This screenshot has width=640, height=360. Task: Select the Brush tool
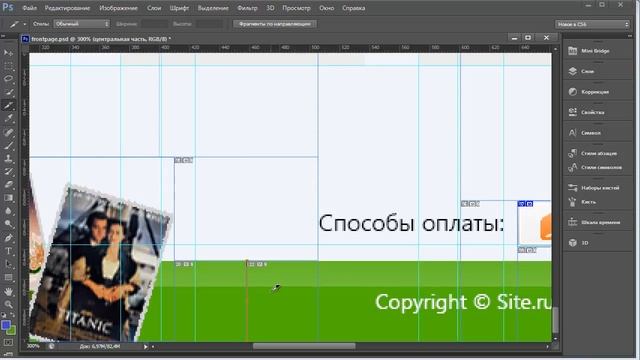(9, 145)
